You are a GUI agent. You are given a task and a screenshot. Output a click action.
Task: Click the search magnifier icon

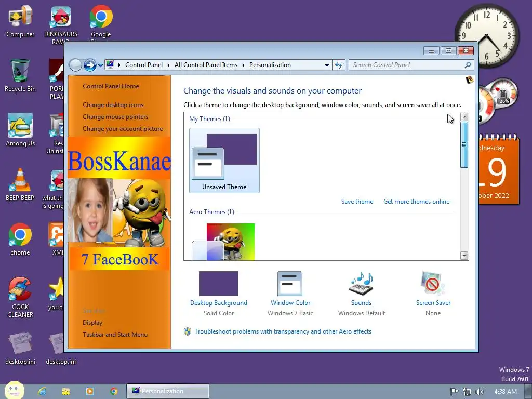pyautogui.click(x=468, y=65)
